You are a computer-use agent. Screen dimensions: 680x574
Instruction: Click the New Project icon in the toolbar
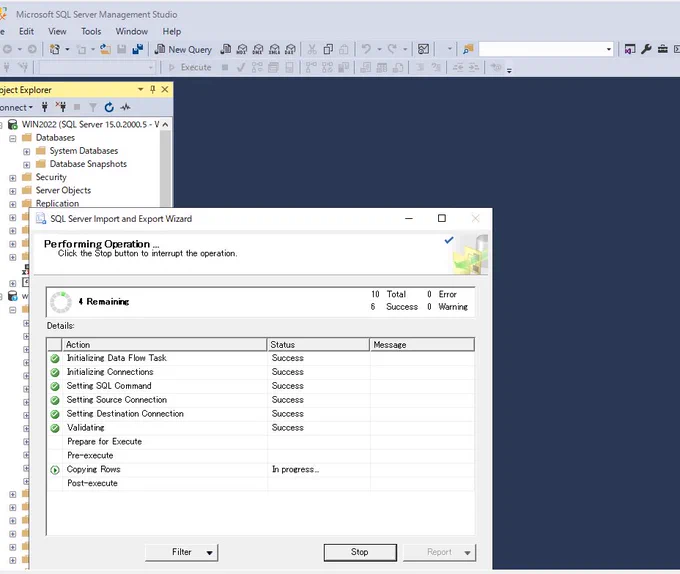55,49
